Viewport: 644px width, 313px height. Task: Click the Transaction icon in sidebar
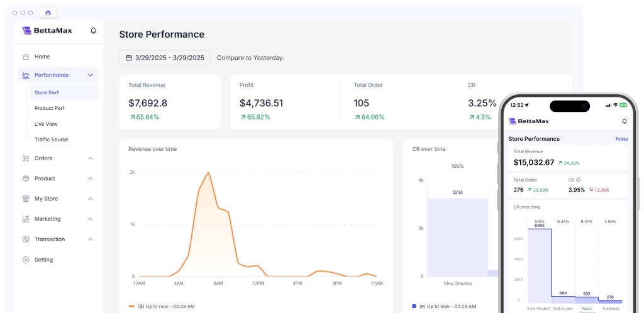(26, 239)
